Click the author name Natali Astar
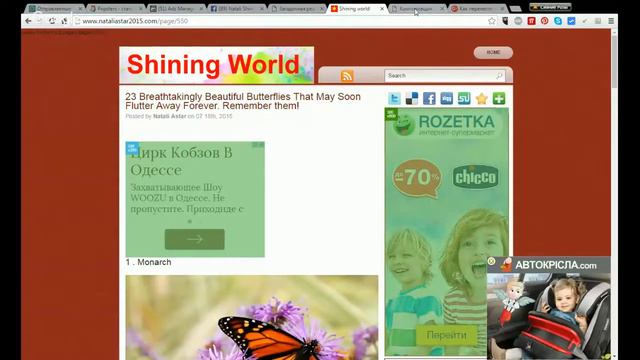This screenshot has height=360, width=640. (x=169, y=116)
